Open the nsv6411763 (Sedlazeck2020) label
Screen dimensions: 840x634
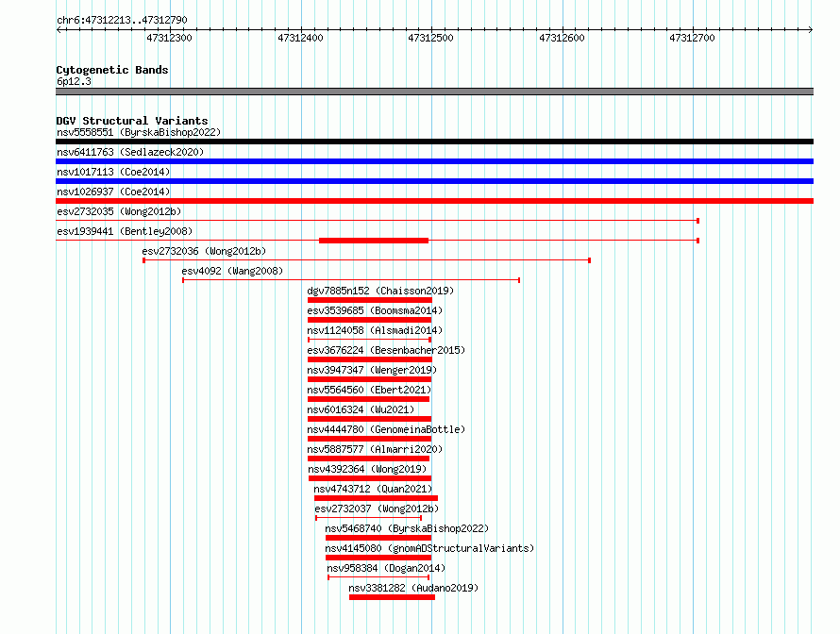click(130, 152)
